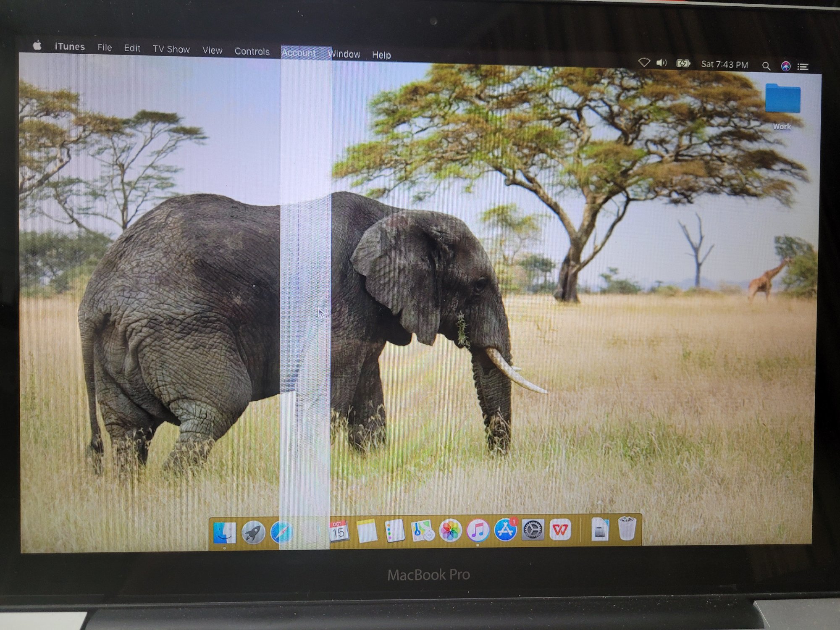The height and width of the screenshot is (630, 840).
Task: Open the TV Show menu
Action: pos(171,49)
